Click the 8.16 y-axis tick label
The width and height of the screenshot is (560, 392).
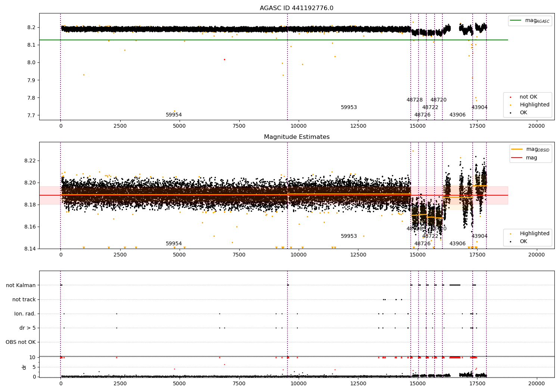tap(30, 227)
